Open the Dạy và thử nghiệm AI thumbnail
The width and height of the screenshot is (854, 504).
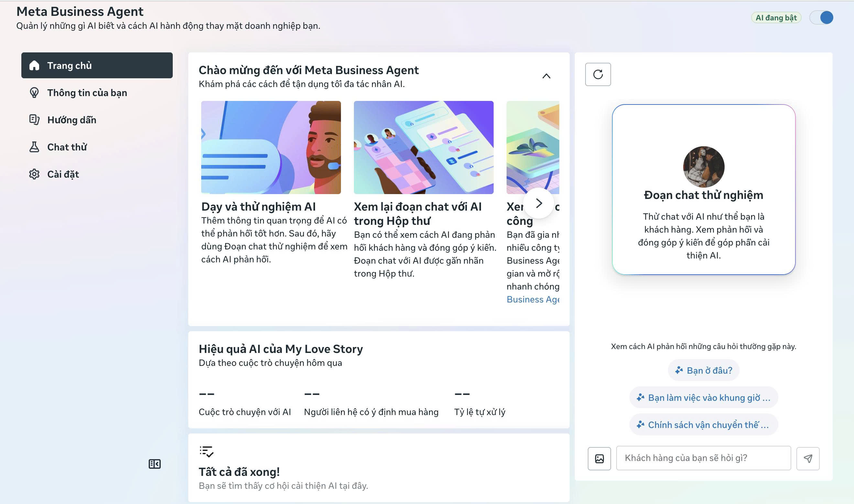[x=271, y=148]
